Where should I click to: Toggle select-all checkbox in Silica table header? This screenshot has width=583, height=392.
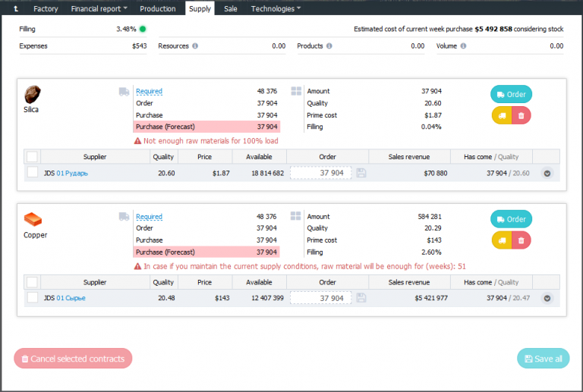[32, 157]
